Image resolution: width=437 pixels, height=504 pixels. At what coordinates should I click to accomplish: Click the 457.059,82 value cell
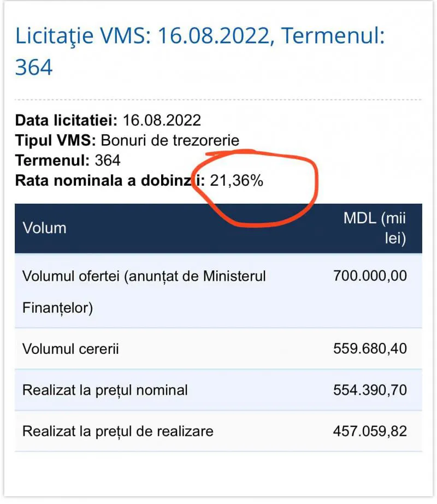click(x=370, y=431)
